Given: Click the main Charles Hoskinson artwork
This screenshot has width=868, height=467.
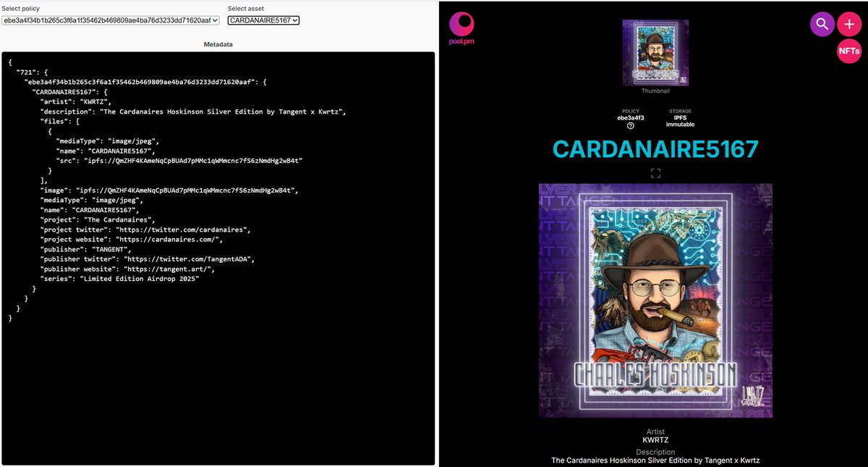Looking at the screenshot, I should pos(655,300).
